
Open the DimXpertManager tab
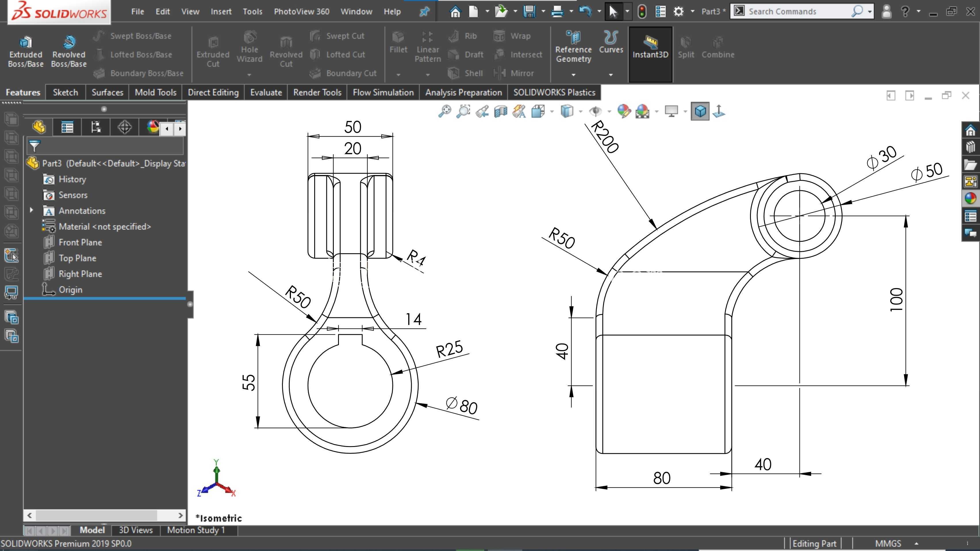[x=124, y=127]
